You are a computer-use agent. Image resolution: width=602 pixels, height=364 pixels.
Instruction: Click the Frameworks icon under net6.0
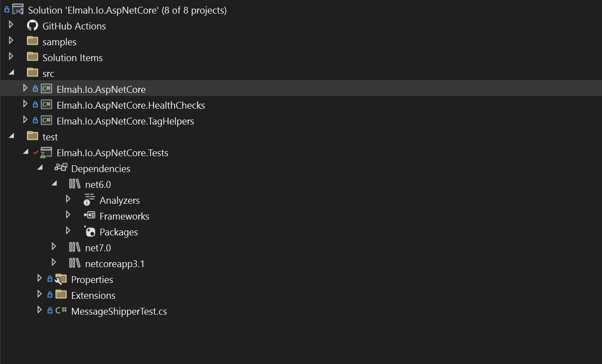pos(90,216)
